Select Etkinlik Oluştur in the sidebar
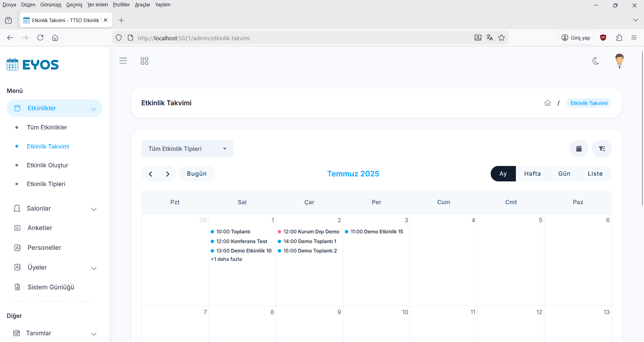644x342 pixels. pos(47,165)
